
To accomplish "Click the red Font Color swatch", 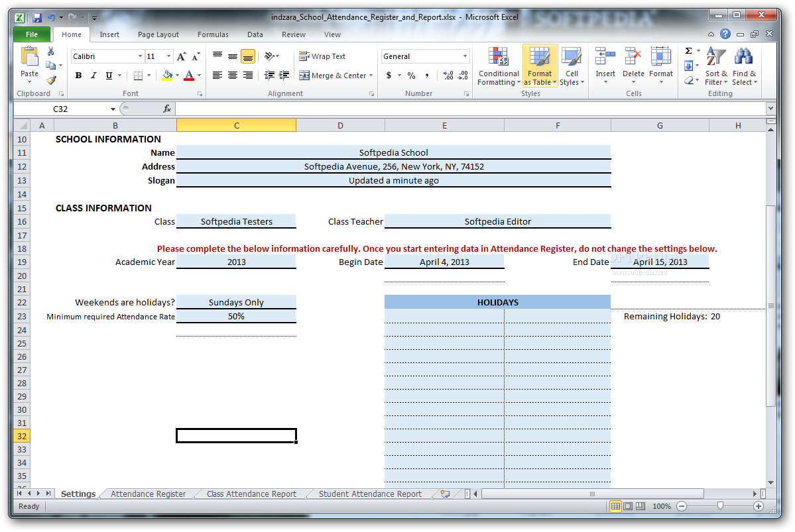I will [189, 76].
